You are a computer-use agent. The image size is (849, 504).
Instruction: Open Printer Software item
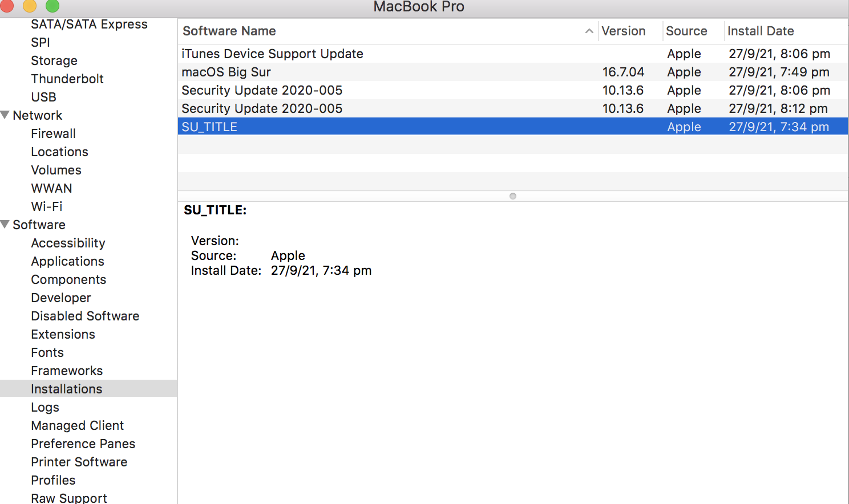[x=79, y=462]
